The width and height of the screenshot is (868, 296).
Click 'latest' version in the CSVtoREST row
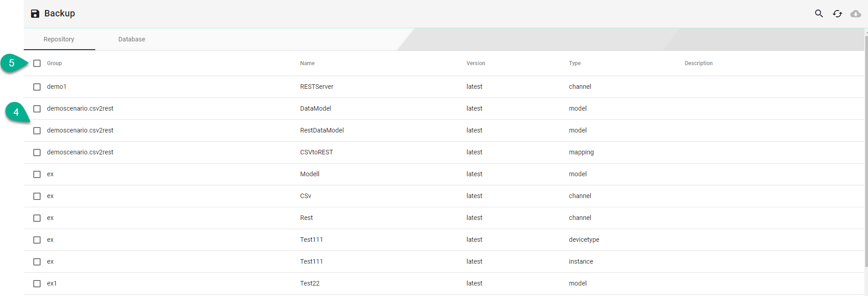474,152
